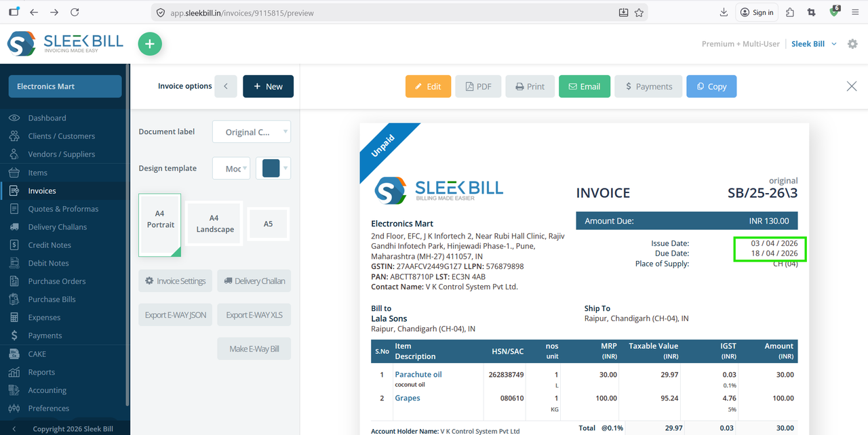Click the Preferences sliders icon

14,409
